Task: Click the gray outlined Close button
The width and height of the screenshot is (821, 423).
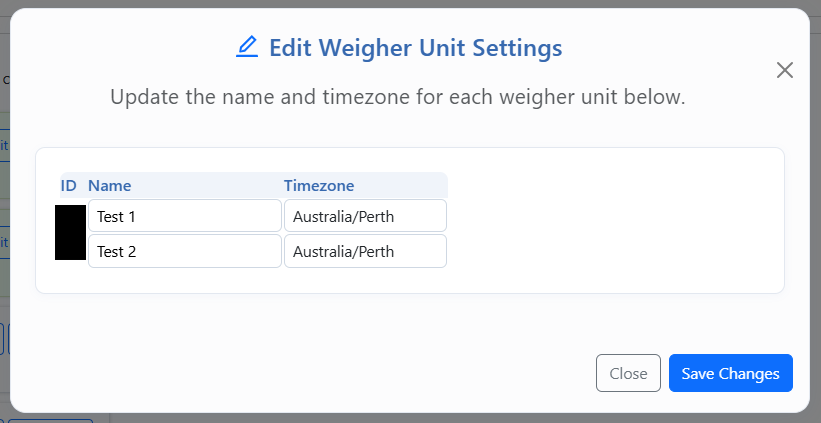Action: [628, 373]
